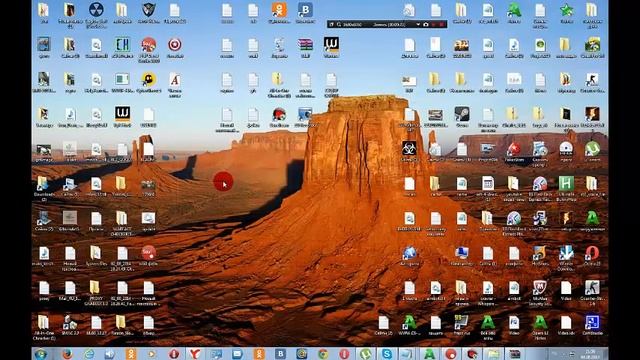Viewport: 640px width, 360px height.
Task: Open the blue mail envelope taskbar icon
Action: pos(238,354)
